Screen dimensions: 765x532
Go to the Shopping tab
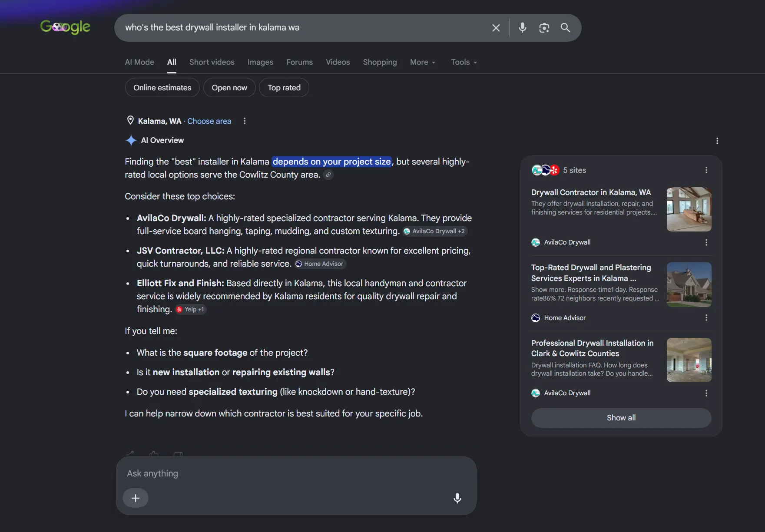[380, 62]
